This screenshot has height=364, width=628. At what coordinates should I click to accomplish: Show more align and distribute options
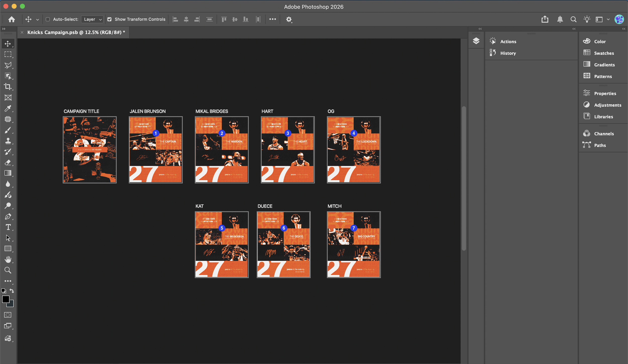coord(273,19)
